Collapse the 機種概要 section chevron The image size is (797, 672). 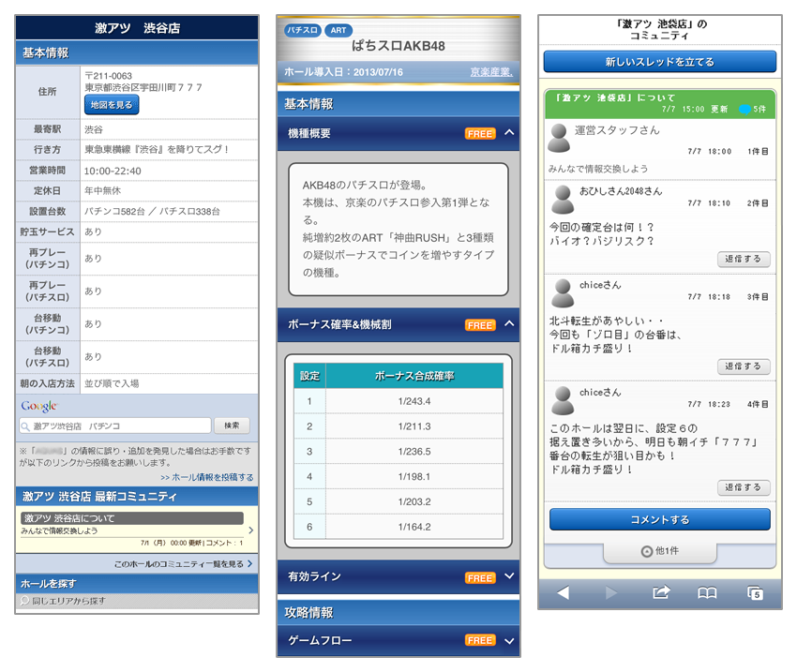[509, 132]
